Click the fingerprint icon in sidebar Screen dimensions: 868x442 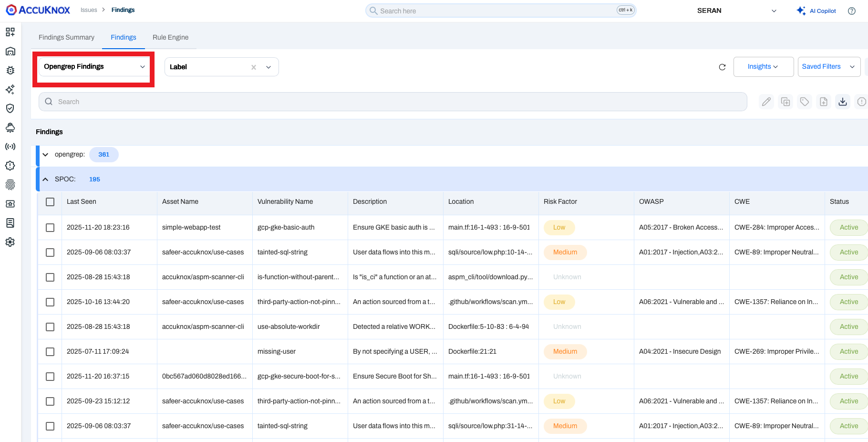click(10, 185)
